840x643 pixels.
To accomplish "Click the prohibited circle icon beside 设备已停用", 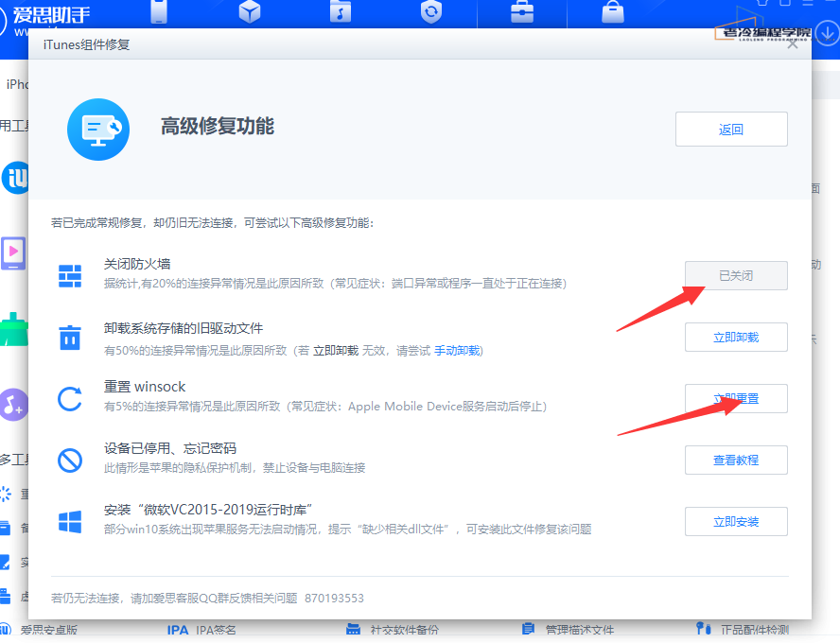I will pyautogui.click(x=70, y=461).
